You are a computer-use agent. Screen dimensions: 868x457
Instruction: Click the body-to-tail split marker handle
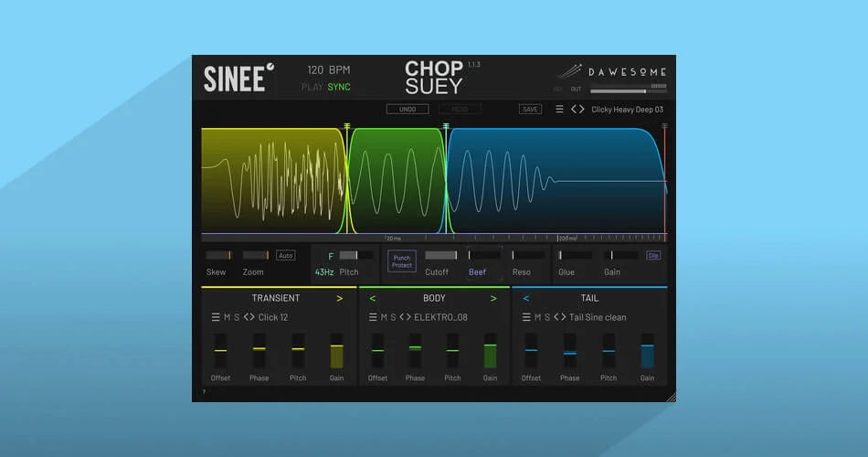(446, 127)
